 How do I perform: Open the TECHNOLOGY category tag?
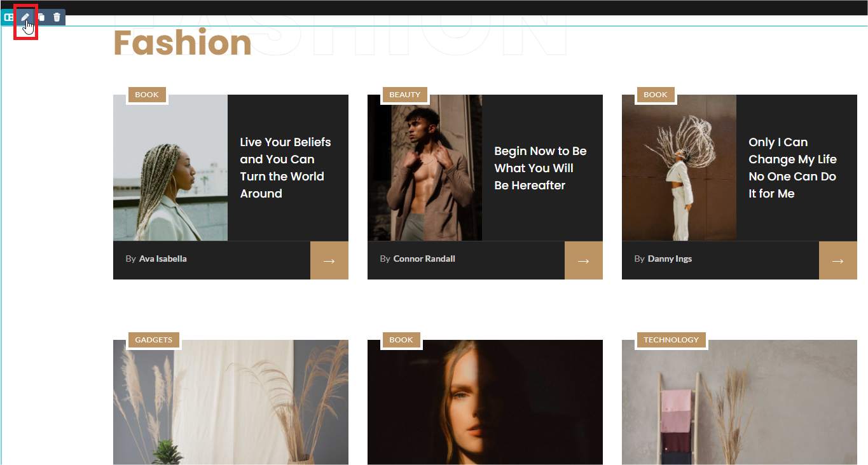[x=671, y=340]
